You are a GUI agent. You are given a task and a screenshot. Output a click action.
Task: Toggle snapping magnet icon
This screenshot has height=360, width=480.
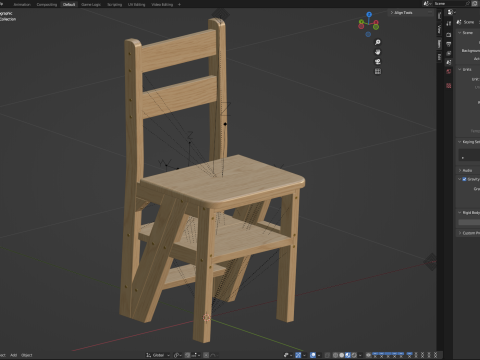[x=188, y=355]
